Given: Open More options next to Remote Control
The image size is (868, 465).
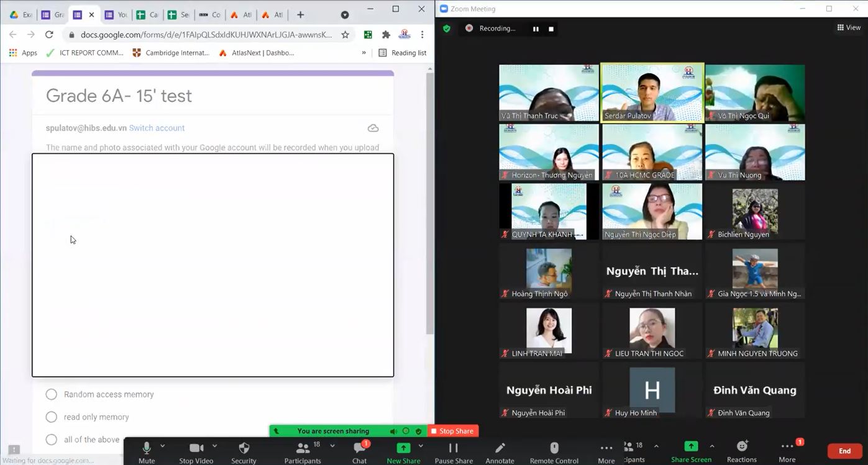Looking at the screenshot, I should [x=606, y=453].
